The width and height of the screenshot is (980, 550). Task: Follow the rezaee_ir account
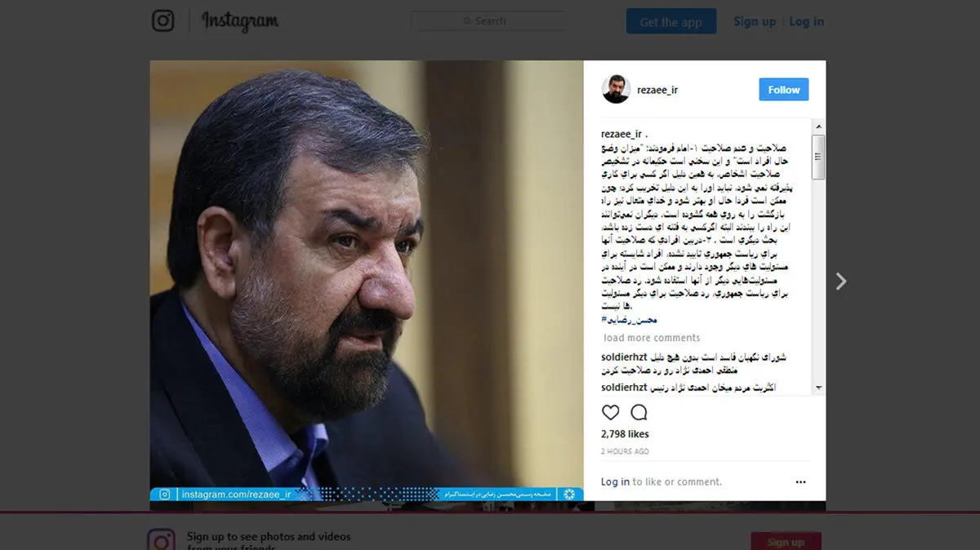pyautogui.click(x=784, y=90)
